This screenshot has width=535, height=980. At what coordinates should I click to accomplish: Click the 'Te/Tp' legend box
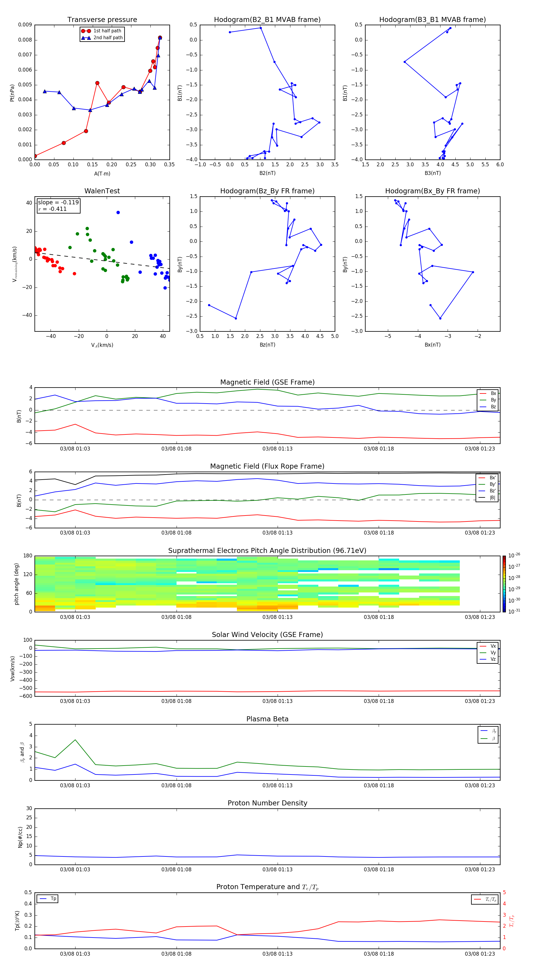click(485, 900)
